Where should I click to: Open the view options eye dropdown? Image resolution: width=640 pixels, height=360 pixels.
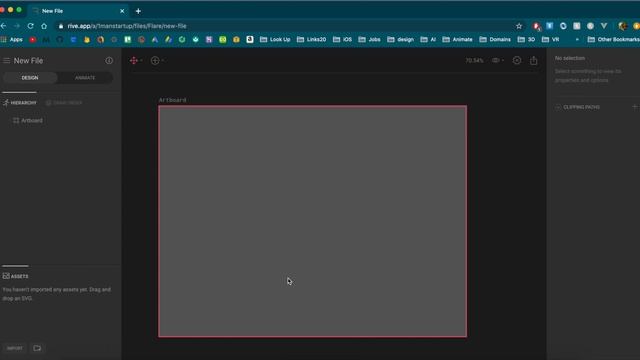[x=498, y=60]
